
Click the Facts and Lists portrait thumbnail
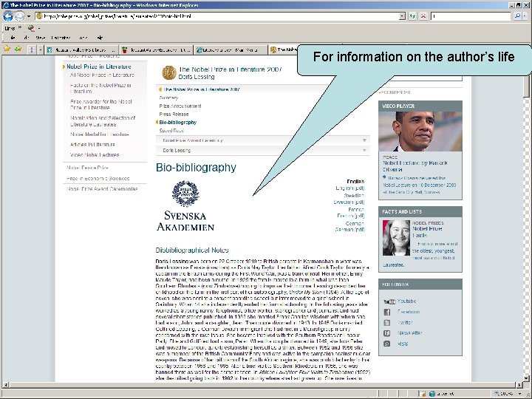396,238
